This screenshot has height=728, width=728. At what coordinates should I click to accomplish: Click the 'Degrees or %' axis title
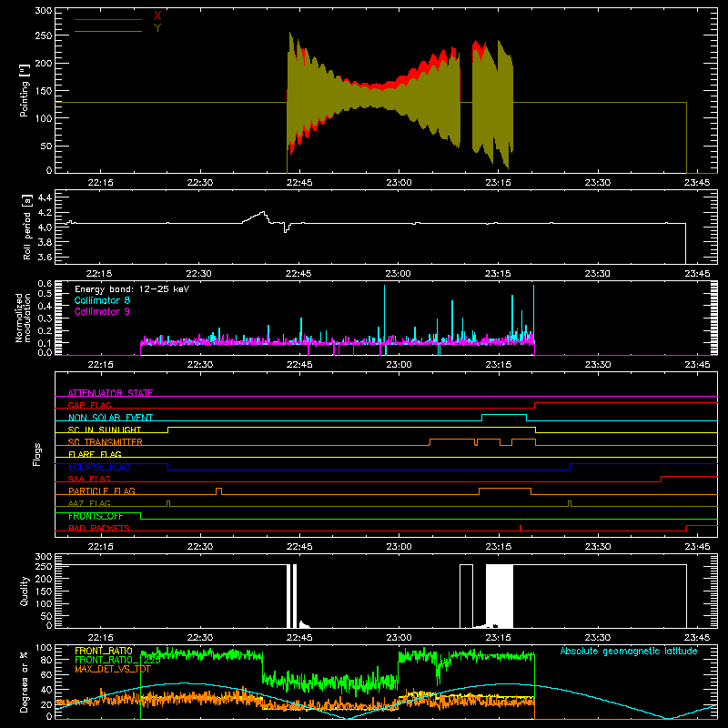[25, 682]
